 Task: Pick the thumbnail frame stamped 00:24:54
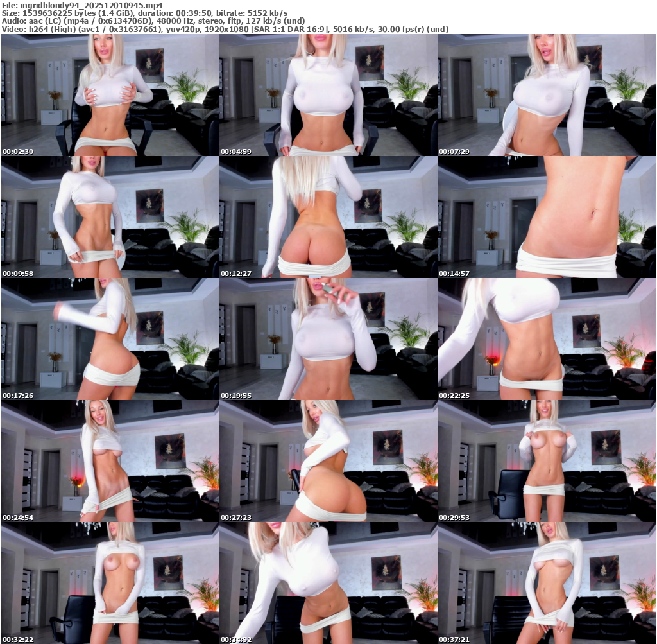click(110, 461)
